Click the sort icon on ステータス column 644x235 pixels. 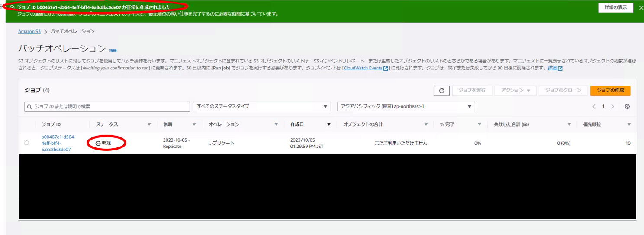(149, 124)
